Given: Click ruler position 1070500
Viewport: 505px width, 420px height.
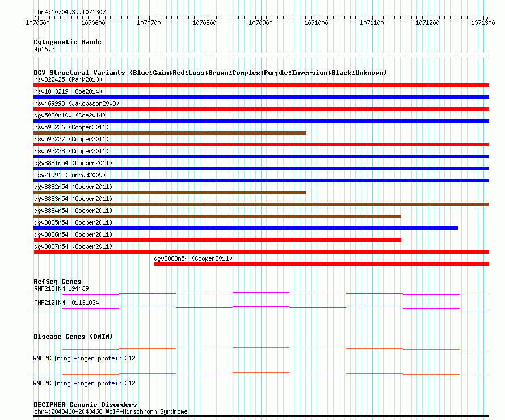Looking at the screenshot, I should (x=37, y=23).
